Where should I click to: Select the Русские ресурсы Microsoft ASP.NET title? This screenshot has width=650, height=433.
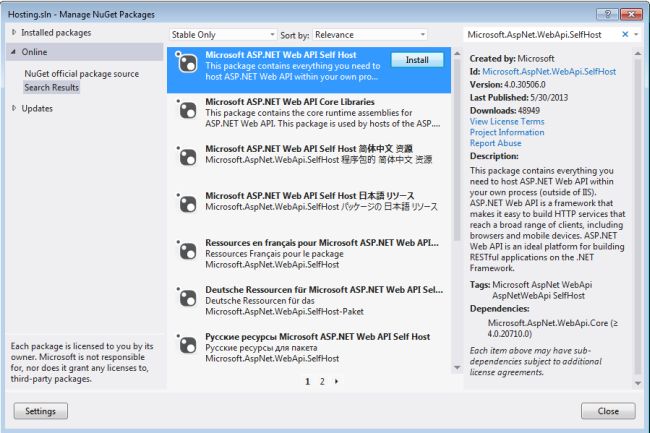[x=318, y=336]
